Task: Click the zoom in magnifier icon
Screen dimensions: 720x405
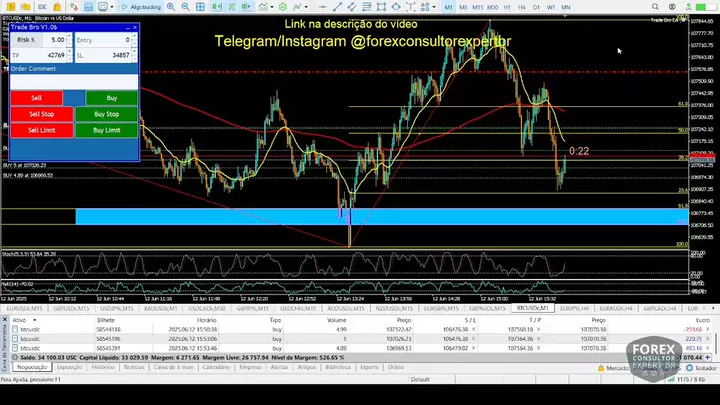Action: [171, 7]
